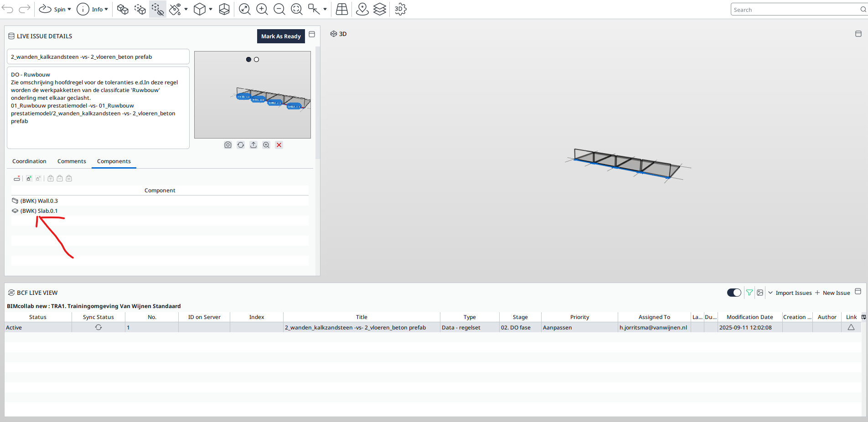Click the zoom in magnifier icon
868x422 pixels.
262,9
